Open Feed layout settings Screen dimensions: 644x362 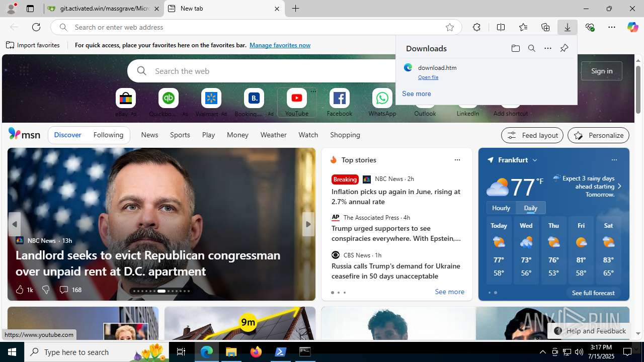click(x=532, y=135)
